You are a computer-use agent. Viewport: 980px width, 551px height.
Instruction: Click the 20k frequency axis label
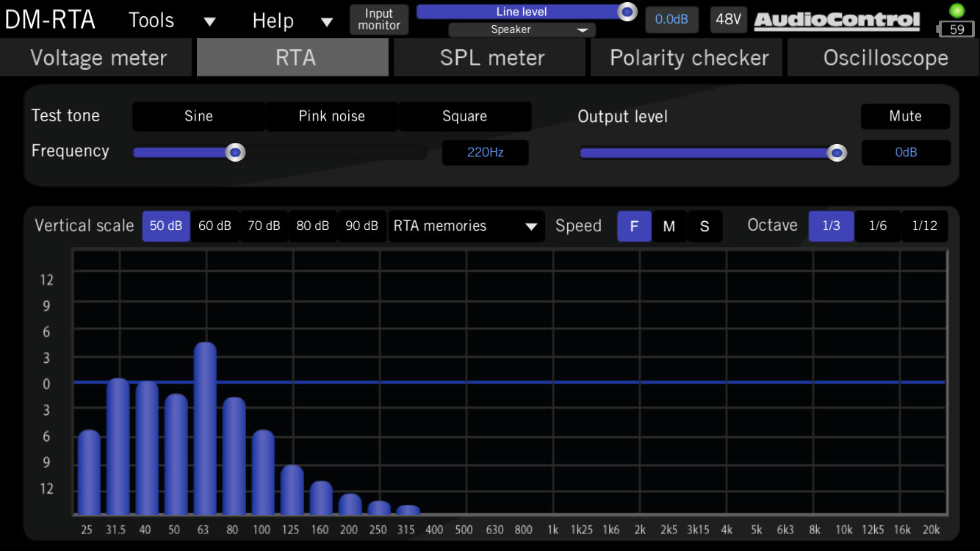[x=931, y=530]
